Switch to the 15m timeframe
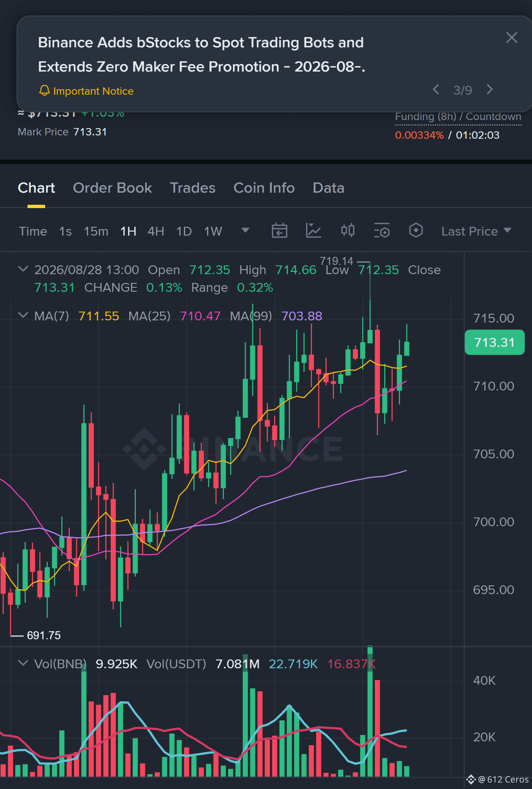 tap(96, 231)
